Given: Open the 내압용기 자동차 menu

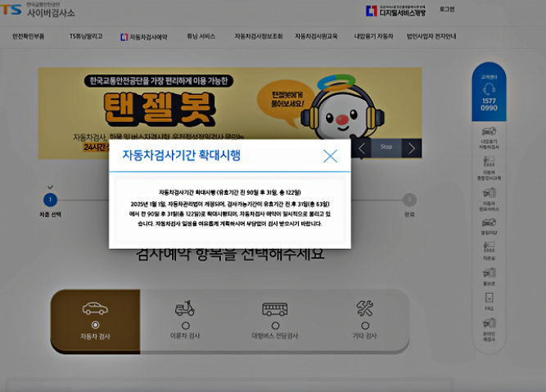Looking at the screenshot, I should tap(373, 37).
